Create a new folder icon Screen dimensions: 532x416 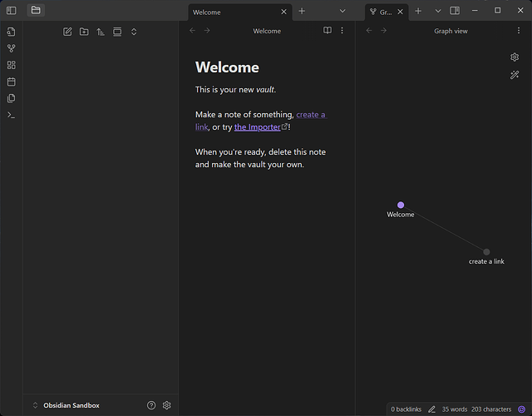[84, 32]
